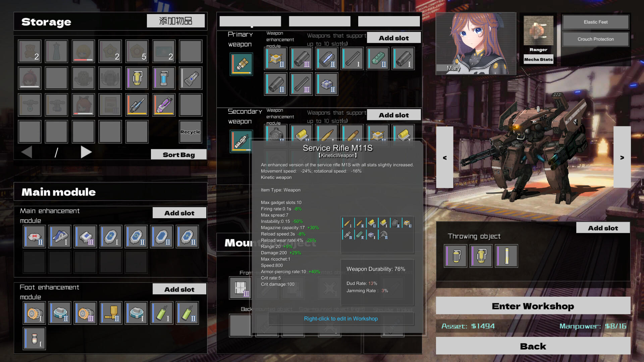Click the tier III muzzle module on primary weapon

(x=301, y=58)
